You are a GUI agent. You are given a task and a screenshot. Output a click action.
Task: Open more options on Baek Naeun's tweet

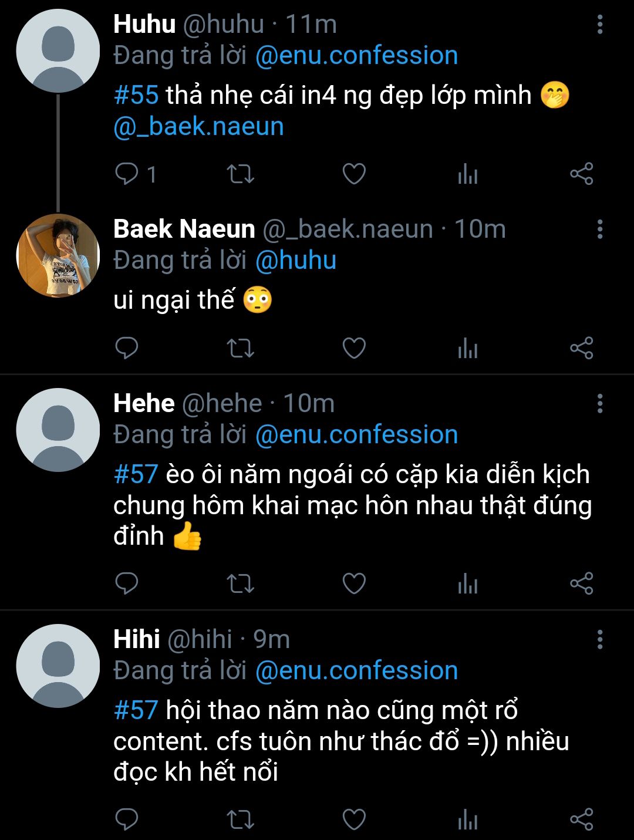599,229
